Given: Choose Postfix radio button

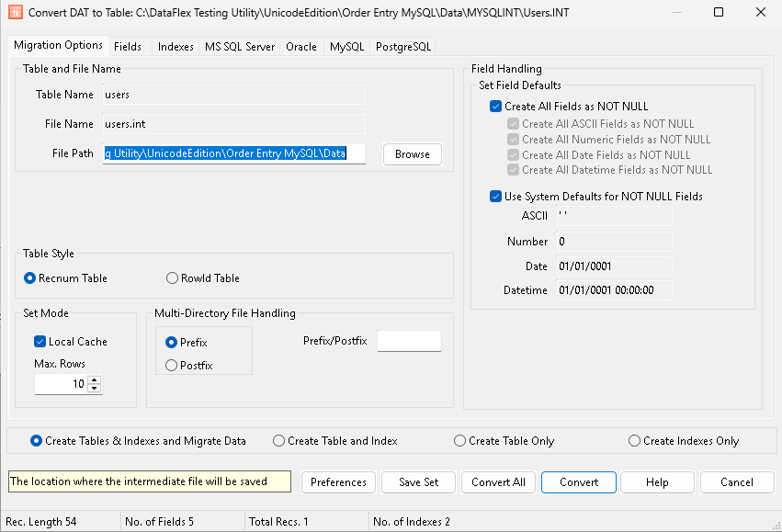Looking at the screenshot, I should 171,366.
